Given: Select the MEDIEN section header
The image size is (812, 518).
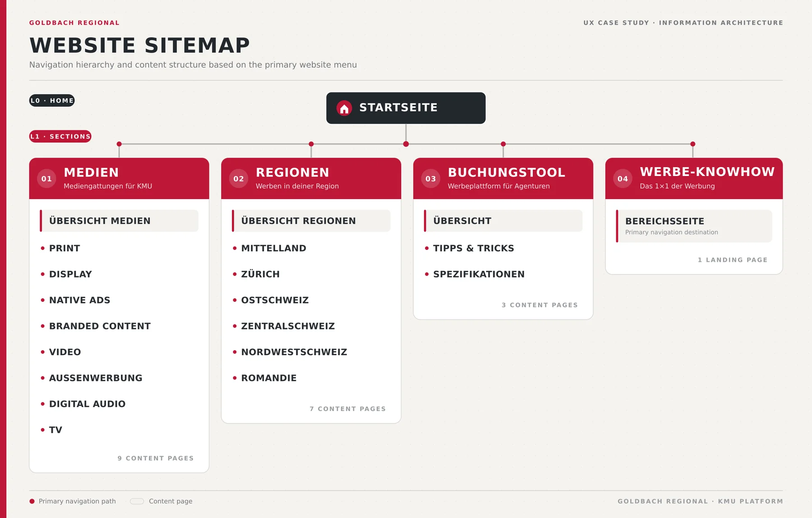Looking at the screenshot, I should [119, 179].
